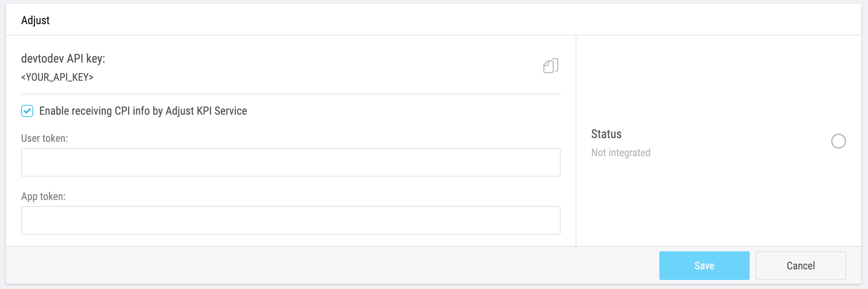Focus the App token input field
The height and width of the screenshot is (289, 868).
click(x=290, y=220)
